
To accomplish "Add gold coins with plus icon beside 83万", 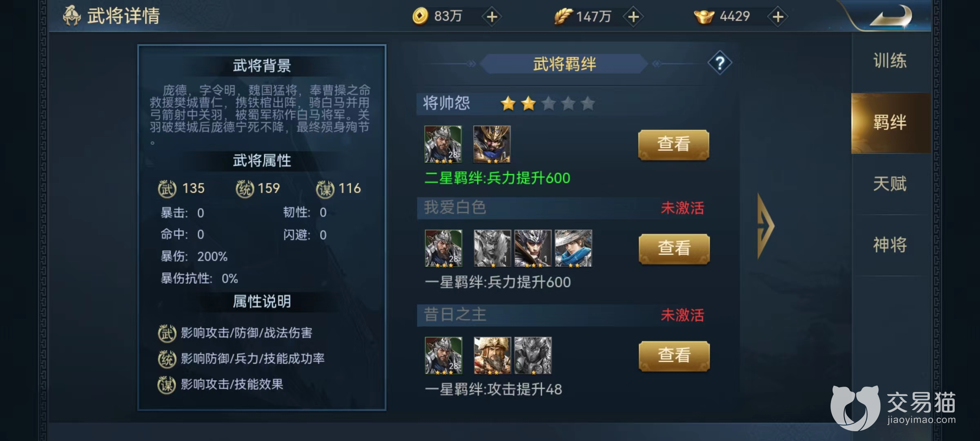I will pos(492,17).
